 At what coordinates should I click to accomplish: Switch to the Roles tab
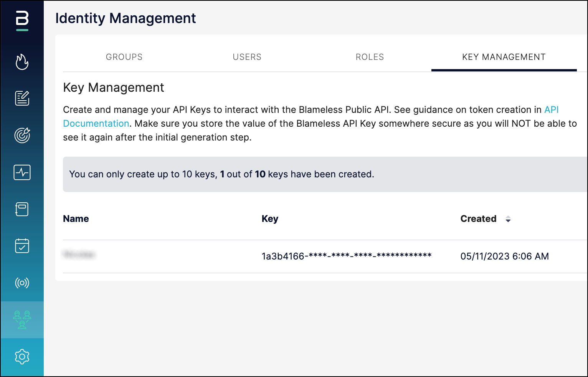pyautogui.click(x=370, y=57)
